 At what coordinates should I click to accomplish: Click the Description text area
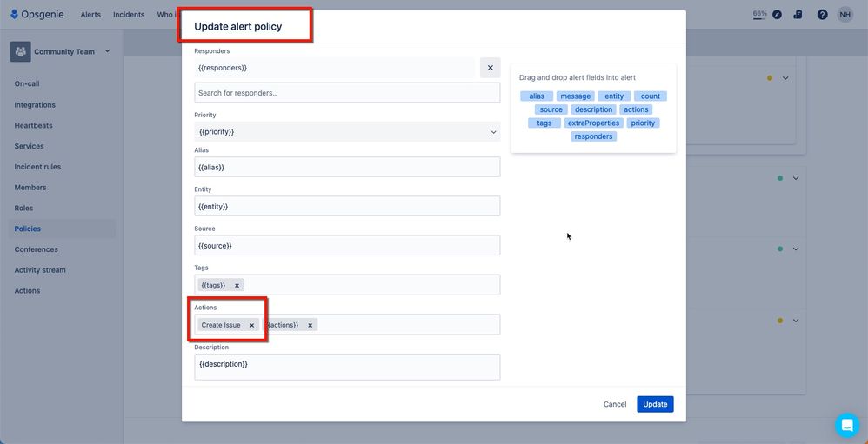pyautogui.click(x=347, y=368)
